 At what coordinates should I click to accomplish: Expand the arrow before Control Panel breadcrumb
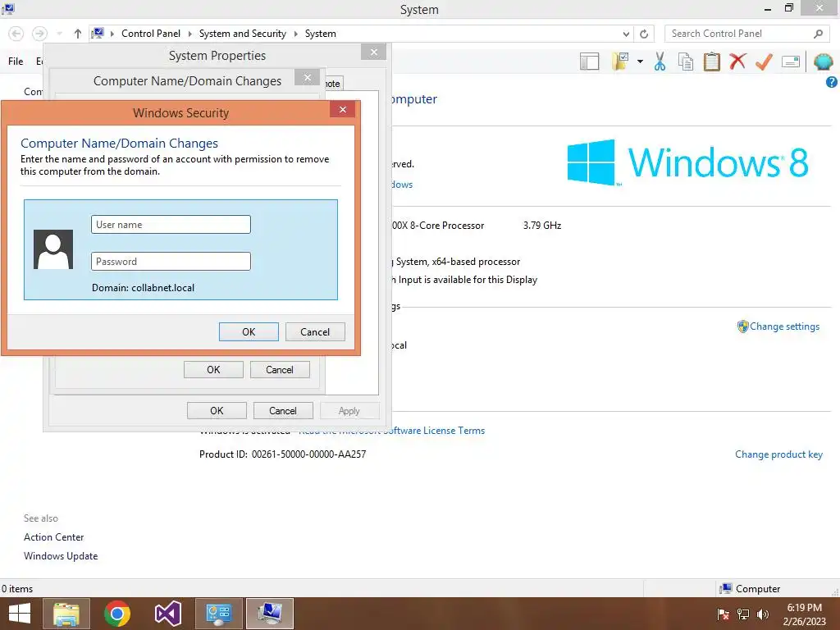click(x=112, y=34)
